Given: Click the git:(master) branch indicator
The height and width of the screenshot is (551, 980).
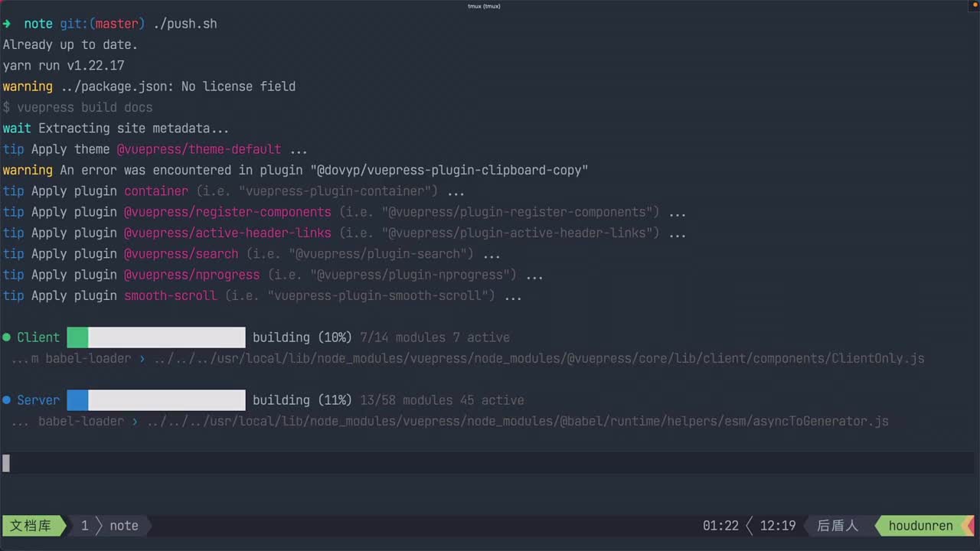Looking at the screenshot, I should coord(103,24).
